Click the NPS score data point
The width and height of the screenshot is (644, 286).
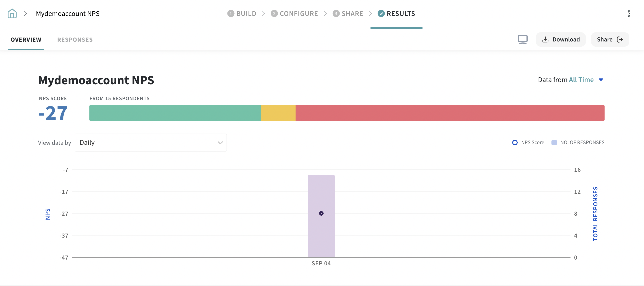(x=321, y=213)
